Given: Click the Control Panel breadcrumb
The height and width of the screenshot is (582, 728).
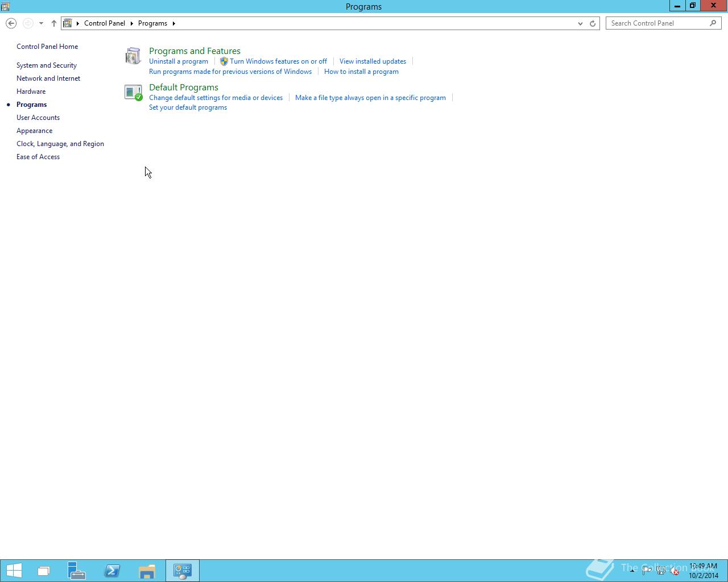Looking at the screenshot, I should [x=105, y=23].
